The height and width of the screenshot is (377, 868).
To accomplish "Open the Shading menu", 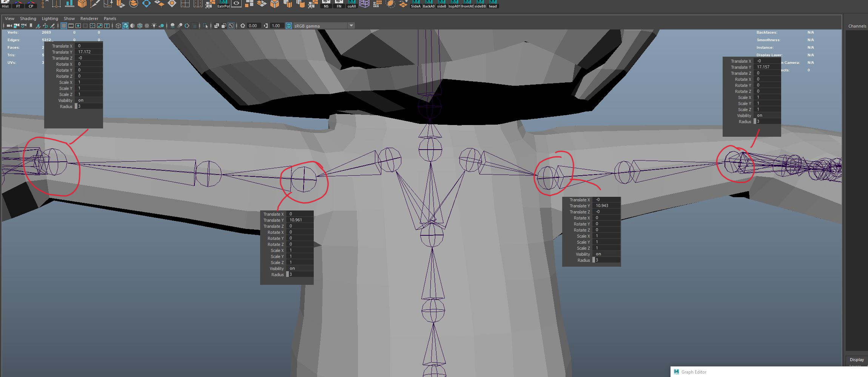I will click(x=28, y=18).
